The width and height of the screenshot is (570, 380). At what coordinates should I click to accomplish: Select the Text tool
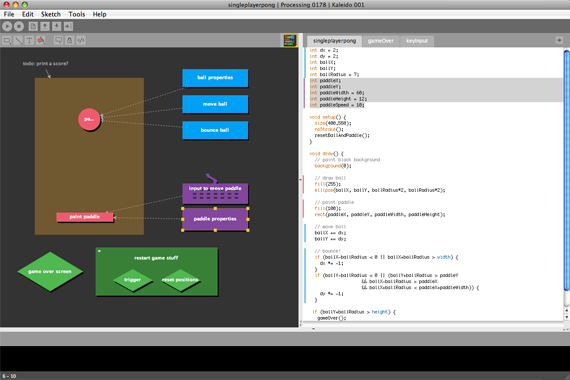29,40
